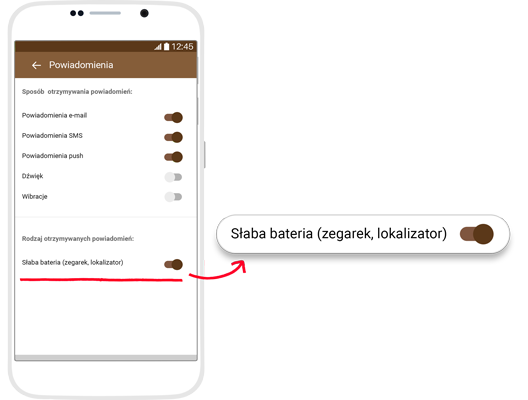Tap the signal strength icon in status bar
Screen dimensions: 528x400
(x=158, y=47)
